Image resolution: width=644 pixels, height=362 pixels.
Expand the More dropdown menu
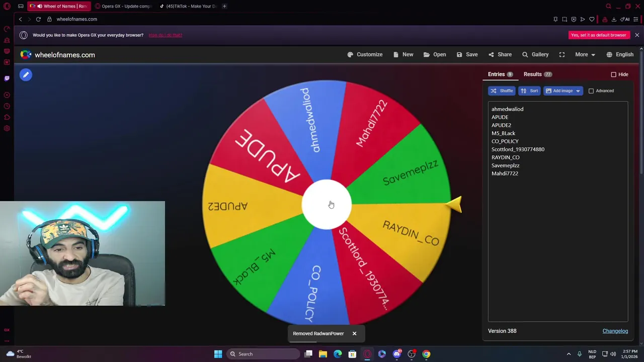pyautogui.click(x=585, y=54)
